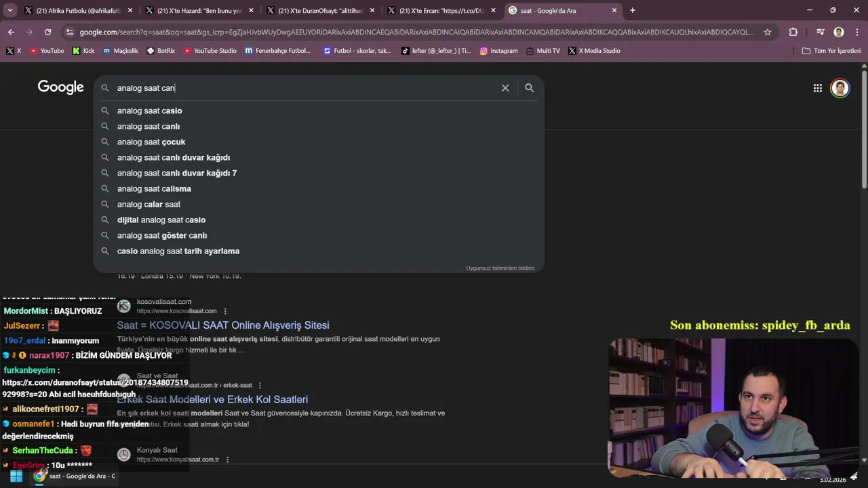Click the webcam overlay thumbnail
This screenshot has width=868, height=488.
(x=734, y=408)
